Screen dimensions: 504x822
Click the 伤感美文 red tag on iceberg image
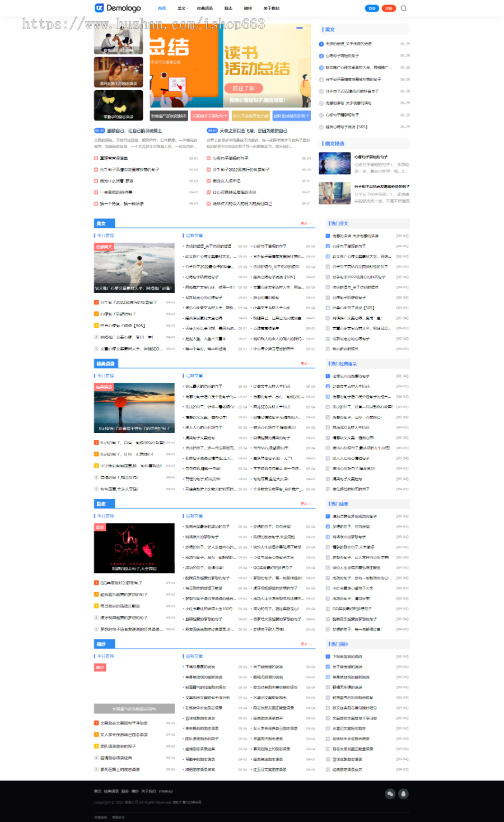coord(104,247)
